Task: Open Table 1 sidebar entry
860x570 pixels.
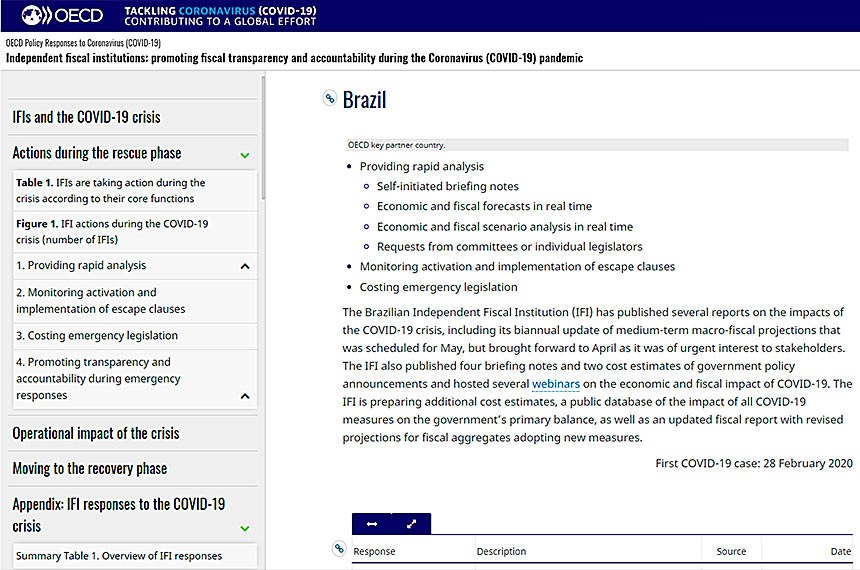Action: [110, 190]
